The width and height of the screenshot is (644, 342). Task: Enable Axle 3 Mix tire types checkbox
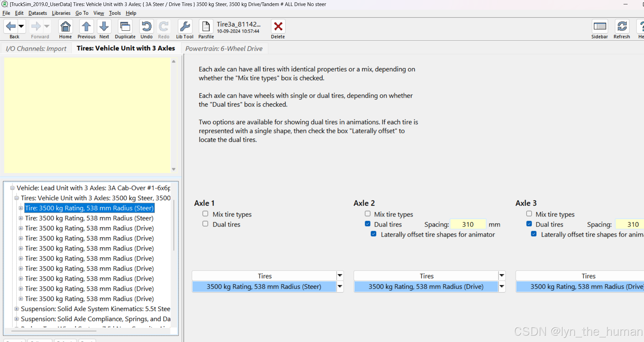tap(529, 214)
